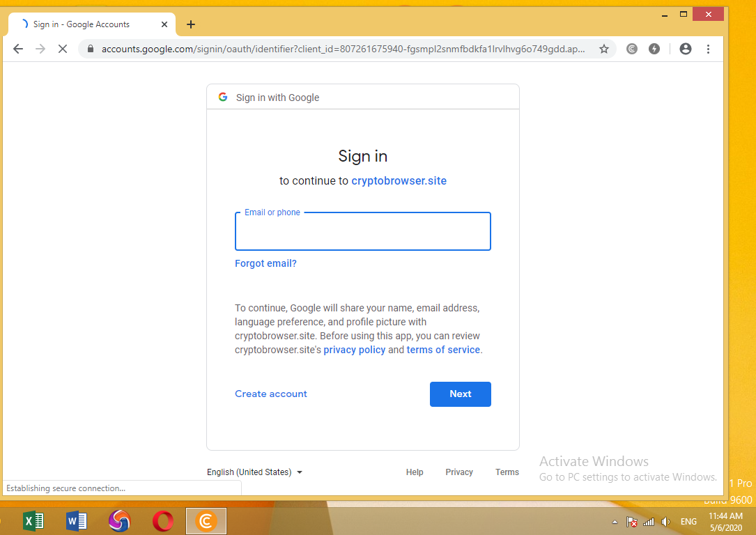Launch Excel from the taskbar
Image resolution: width=756 pixels, height=535 pixels.
tap(33, 520)
